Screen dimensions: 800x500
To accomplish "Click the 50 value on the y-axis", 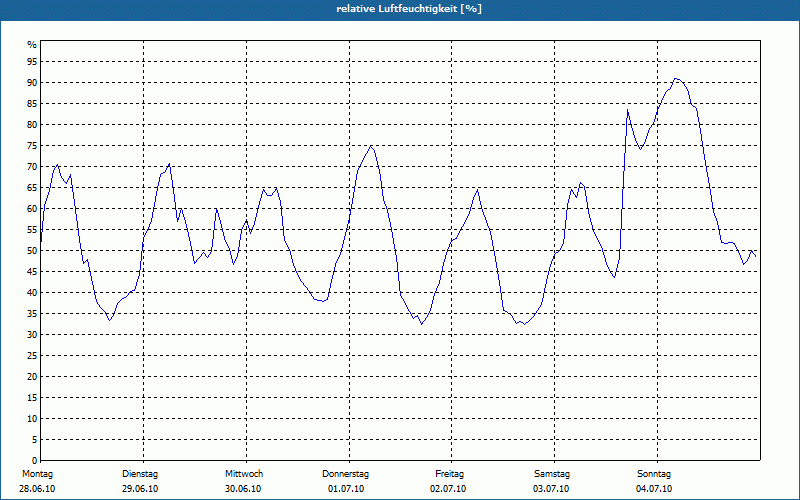I will point(32,251).
